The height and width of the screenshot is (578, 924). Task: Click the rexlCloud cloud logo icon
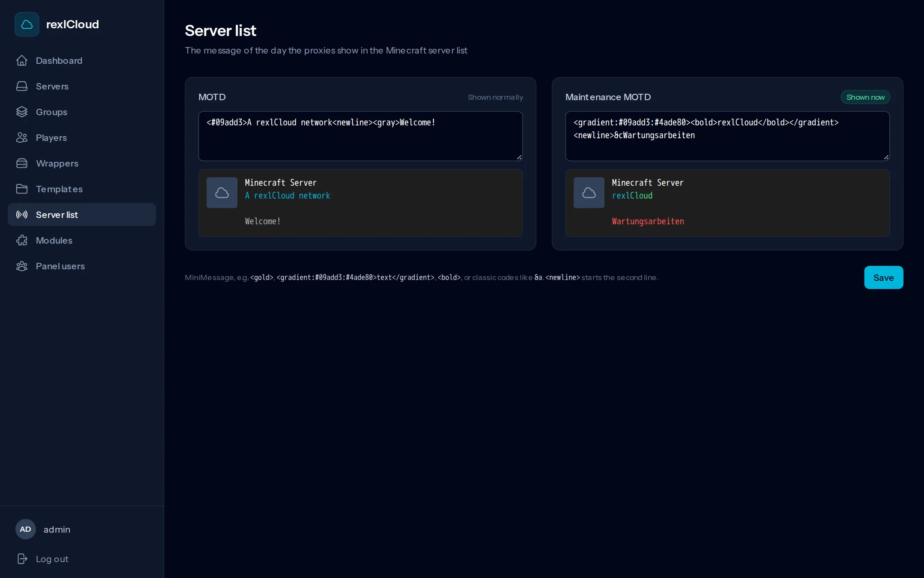coord(27,24)
